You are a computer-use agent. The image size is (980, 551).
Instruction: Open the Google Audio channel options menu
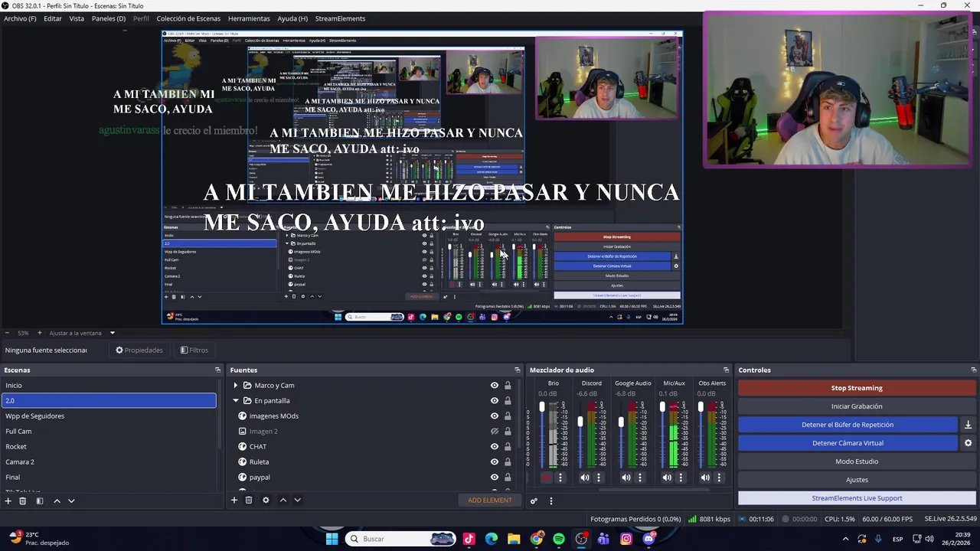tap(640, 478)
